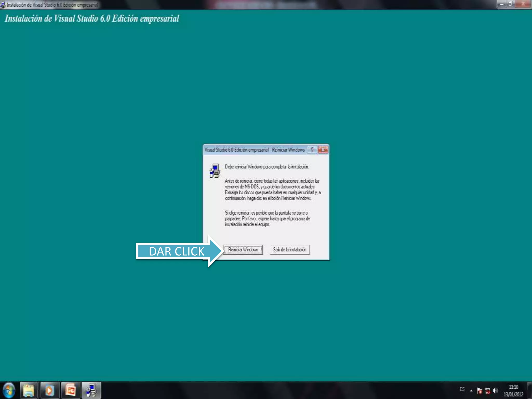The height and width of the screenshot is (399, 532).
Task: Expand the hidden tray icons arrow
Action: pyautogui.click(x=471, y=390)
